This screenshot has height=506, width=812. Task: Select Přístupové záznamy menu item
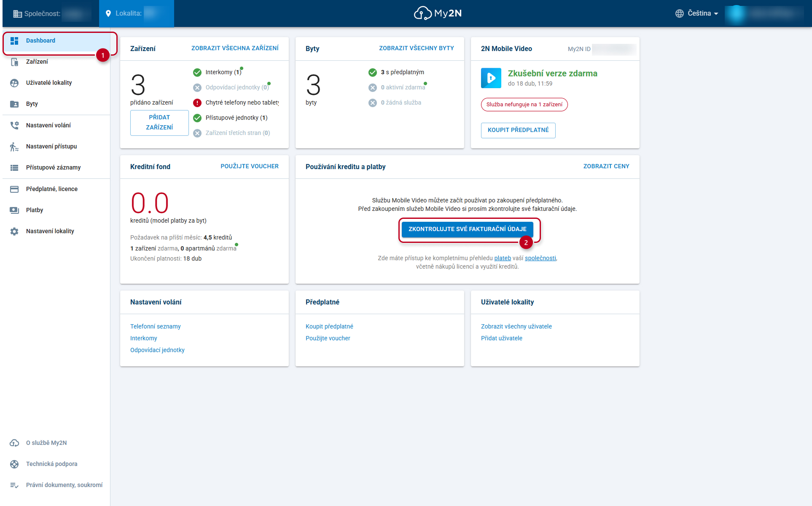[56, 167]
